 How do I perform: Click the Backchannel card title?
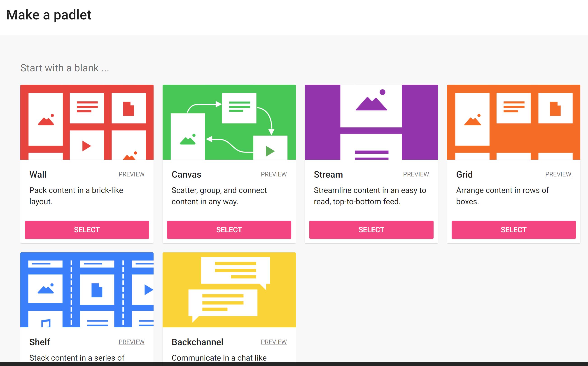197,342
